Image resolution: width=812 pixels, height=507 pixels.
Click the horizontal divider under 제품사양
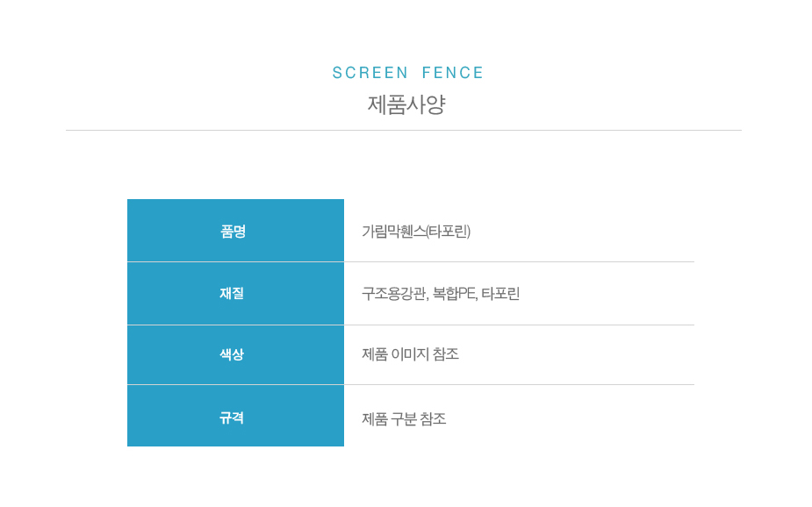point(404,130)
